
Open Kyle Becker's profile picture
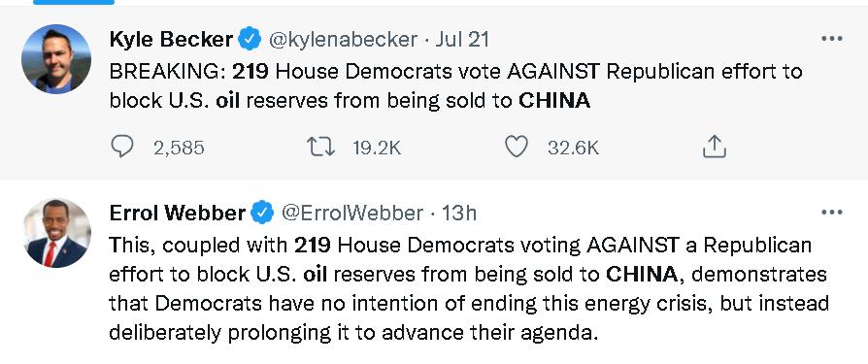coord(56,59)
